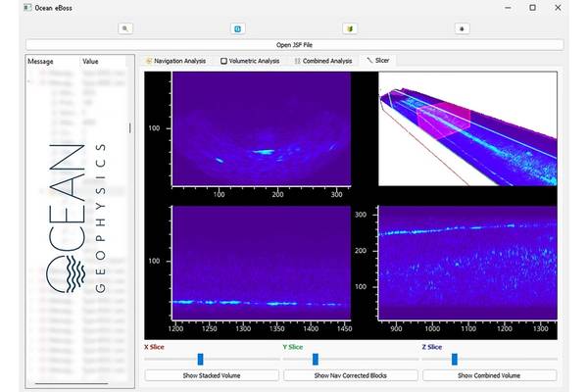Click the green and yellow toolbar button

pyautogui.click(x=350, y=28)
